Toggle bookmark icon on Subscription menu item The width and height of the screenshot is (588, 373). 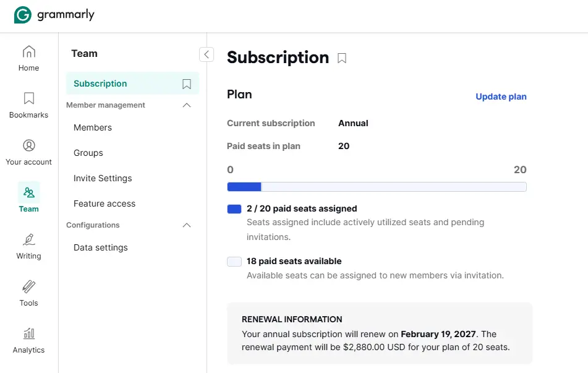pyautogui.click(x=186, y=84)
